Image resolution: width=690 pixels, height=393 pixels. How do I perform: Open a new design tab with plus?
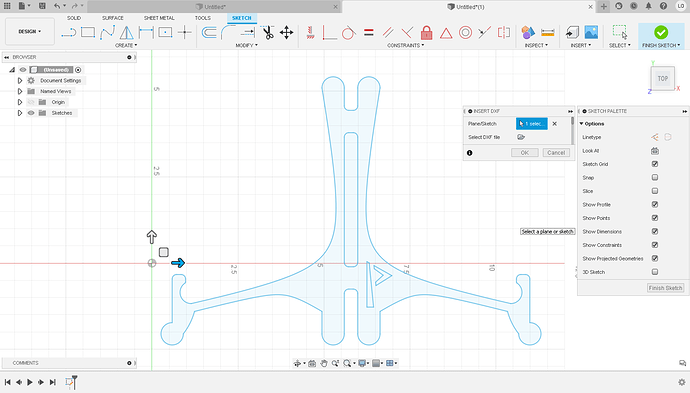604,6
